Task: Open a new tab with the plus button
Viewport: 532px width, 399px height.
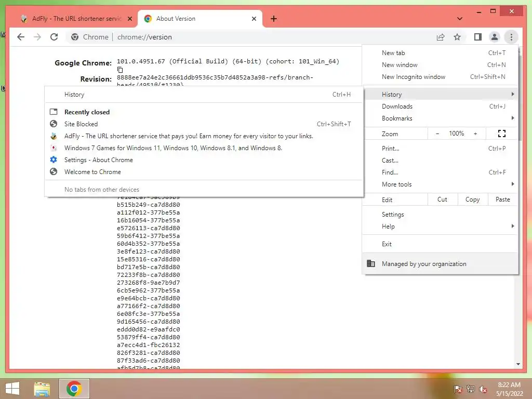Action: click(x=274, y=19)
